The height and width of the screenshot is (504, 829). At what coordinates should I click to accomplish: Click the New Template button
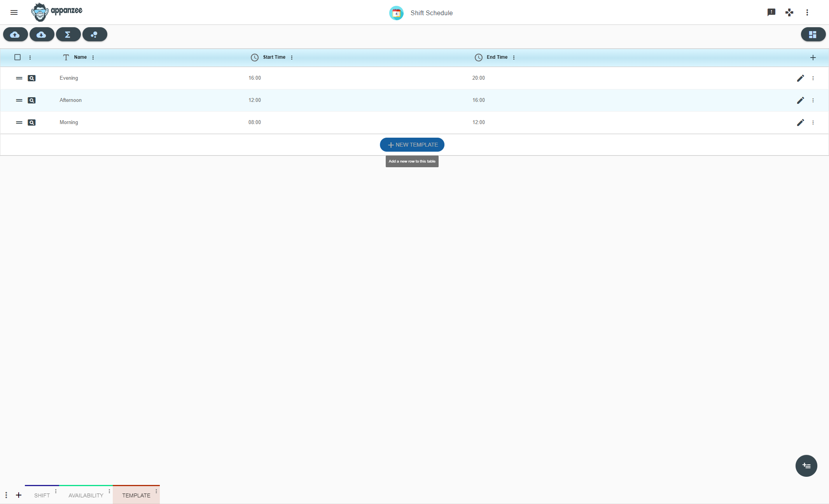412,145
